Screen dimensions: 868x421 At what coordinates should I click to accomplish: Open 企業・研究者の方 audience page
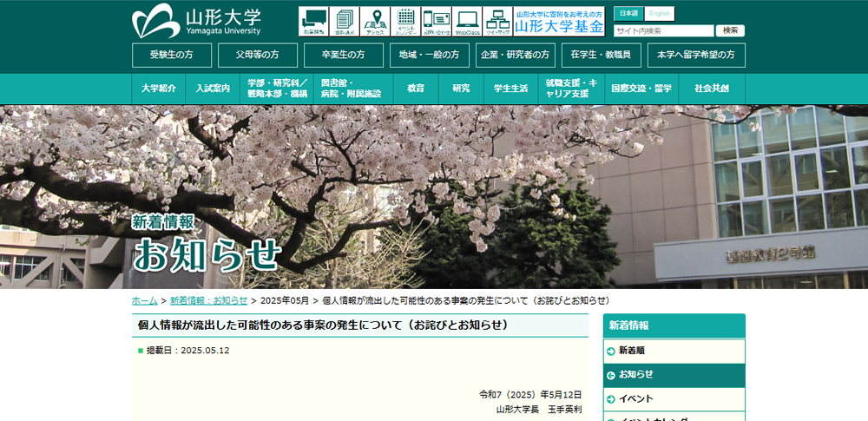pos(516,56)
